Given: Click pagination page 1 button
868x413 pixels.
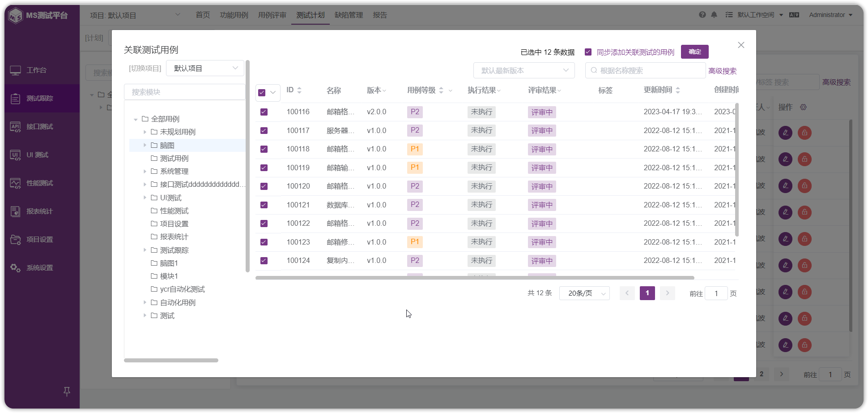Looking at the screenshot, I should (647, 293).
